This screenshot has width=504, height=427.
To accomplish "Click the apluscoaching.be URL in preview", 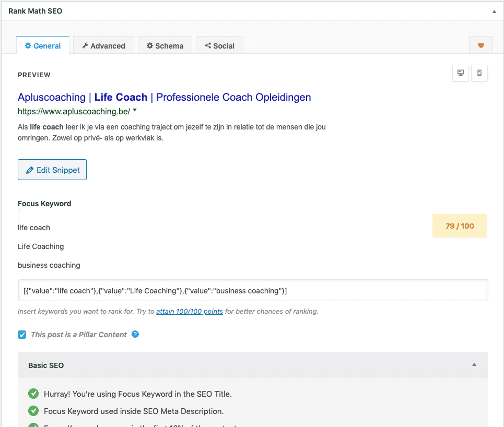I will click(x=74, y=111).
